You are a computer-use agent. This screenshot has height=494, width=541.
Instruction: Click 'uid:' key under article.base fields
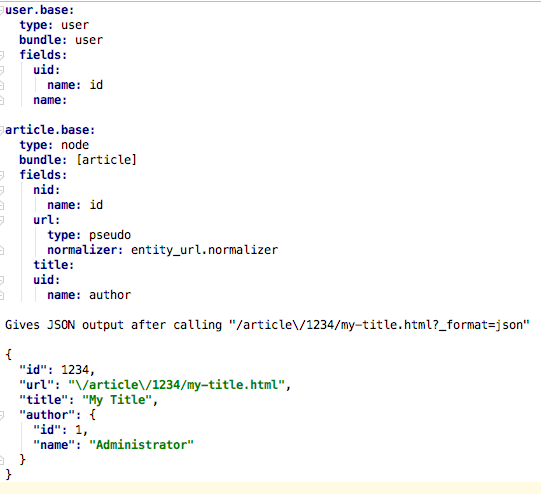[x=47, y=280]
